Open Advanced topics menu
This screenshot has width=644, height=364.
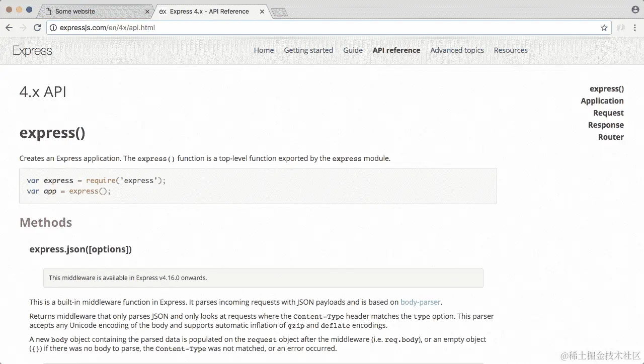(x=457, y=50)
